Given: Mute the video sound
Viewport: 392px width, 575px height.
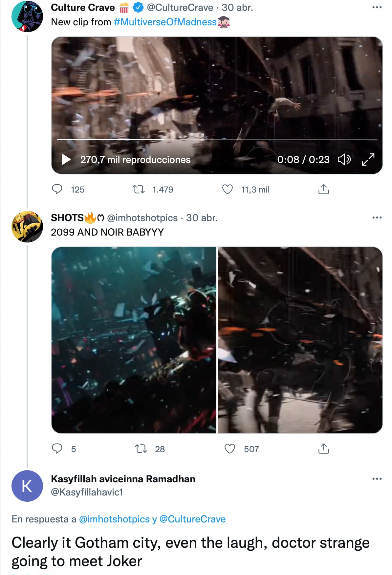Looking at the screenshot, I should [x=344, y=159].
